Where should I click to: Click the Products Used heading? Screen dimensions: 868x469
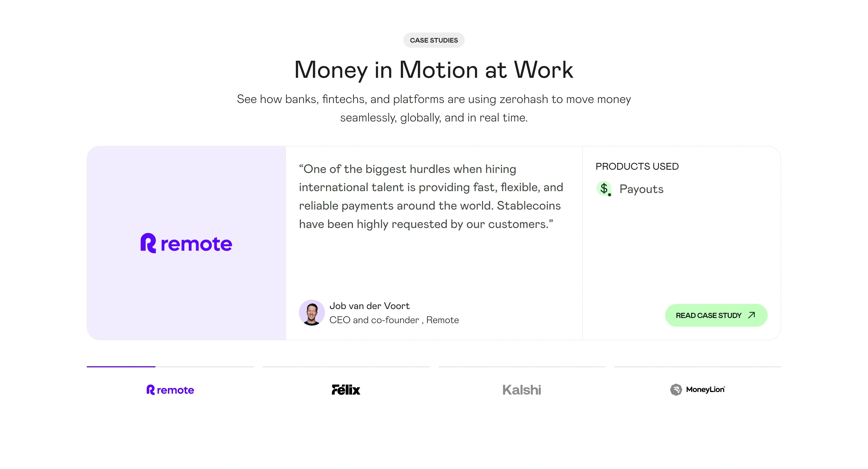point(637,166)
